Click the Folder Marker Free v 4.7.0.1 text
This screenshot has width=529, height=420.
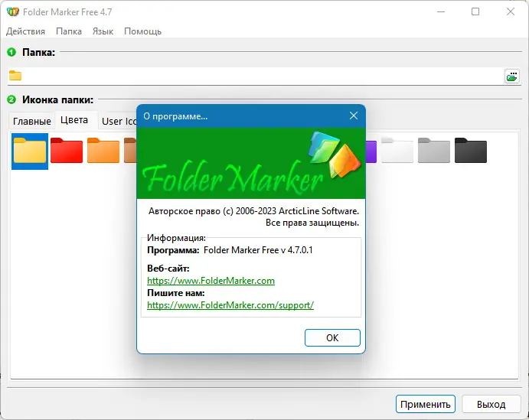click(258, 250)
